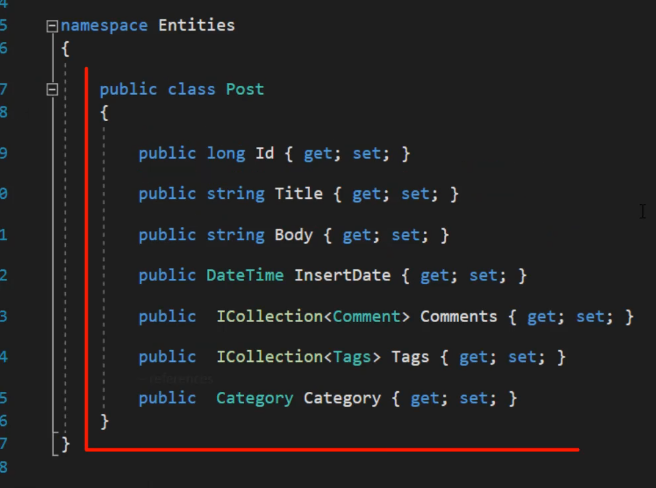Click the Tags generic type argument
This screenshot has height=488, width=656.
352,357
